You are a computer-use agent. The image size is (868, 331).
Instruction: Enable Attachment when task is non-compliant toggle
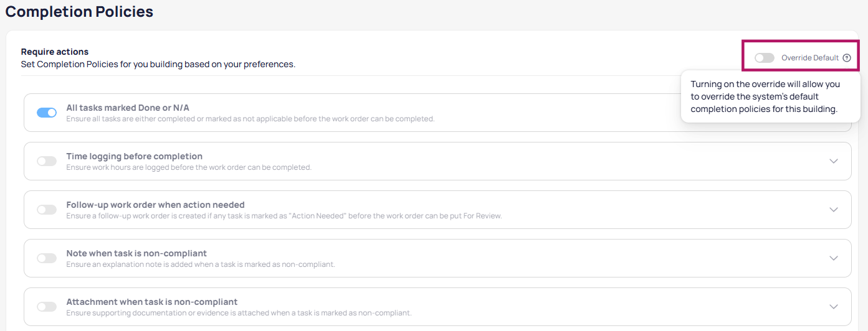coord(47,307)
